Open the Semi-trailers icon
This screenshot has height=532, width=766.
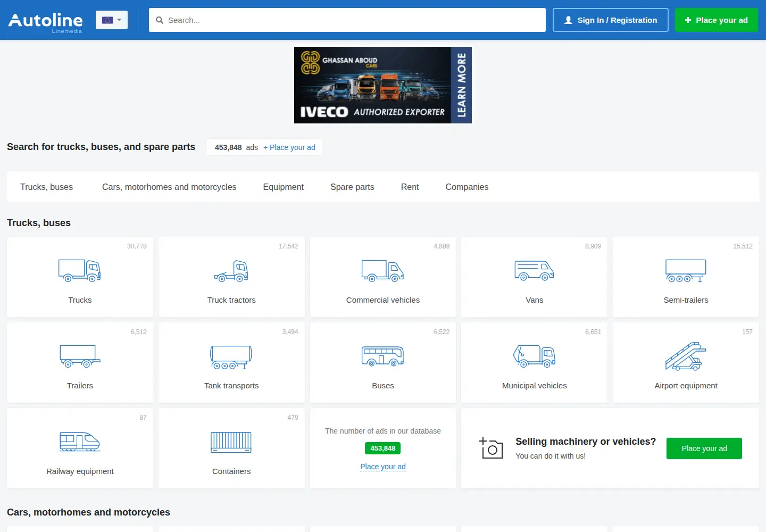point(686,270)
